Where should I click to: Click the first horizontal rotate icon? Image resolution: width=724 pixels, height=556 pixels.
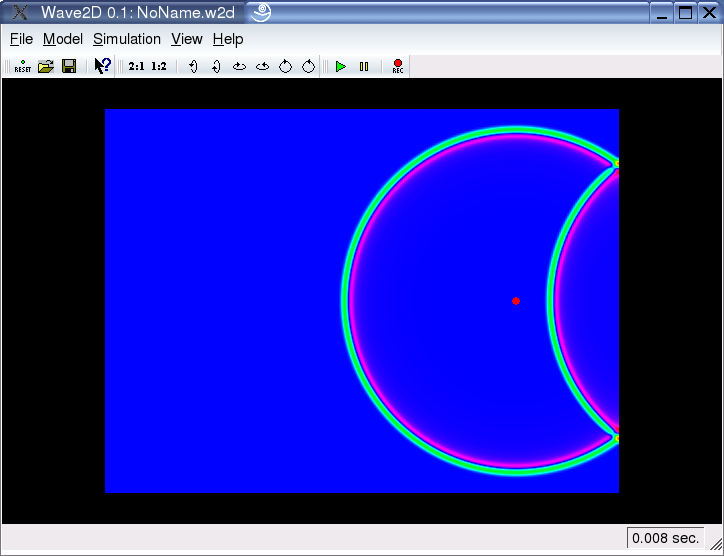click(x=239, y=66)
